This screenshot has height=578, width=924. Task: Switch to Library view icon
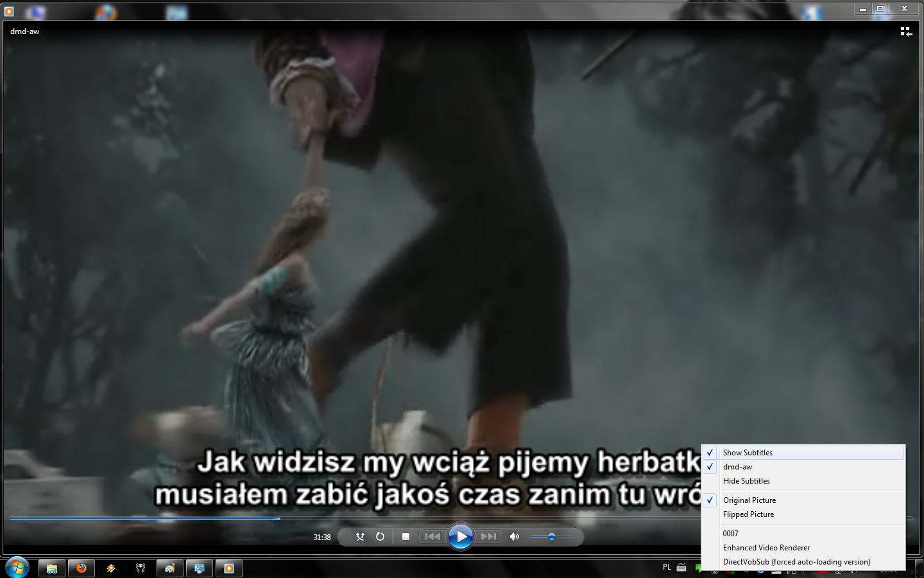point(906,31)
